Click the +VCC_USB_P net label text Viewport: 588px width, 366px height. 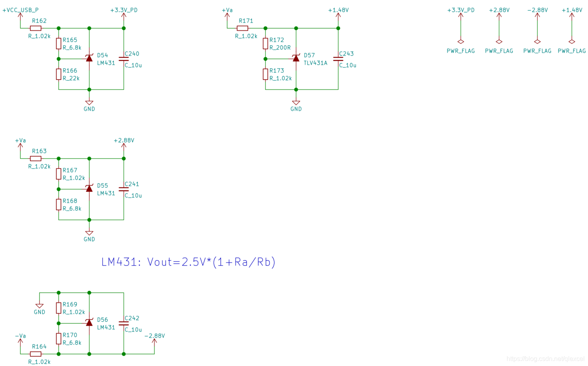[20, 10]
